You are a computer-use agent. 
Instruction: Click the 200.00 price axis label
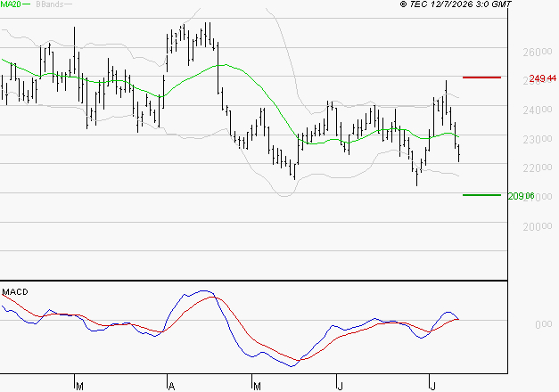coord(538,226)
